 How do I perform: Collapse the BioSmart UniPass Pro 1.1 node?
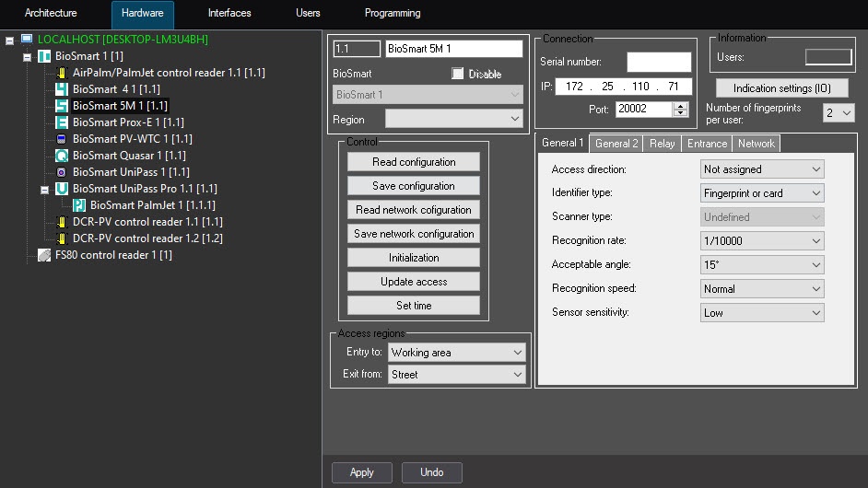[45, 189]
